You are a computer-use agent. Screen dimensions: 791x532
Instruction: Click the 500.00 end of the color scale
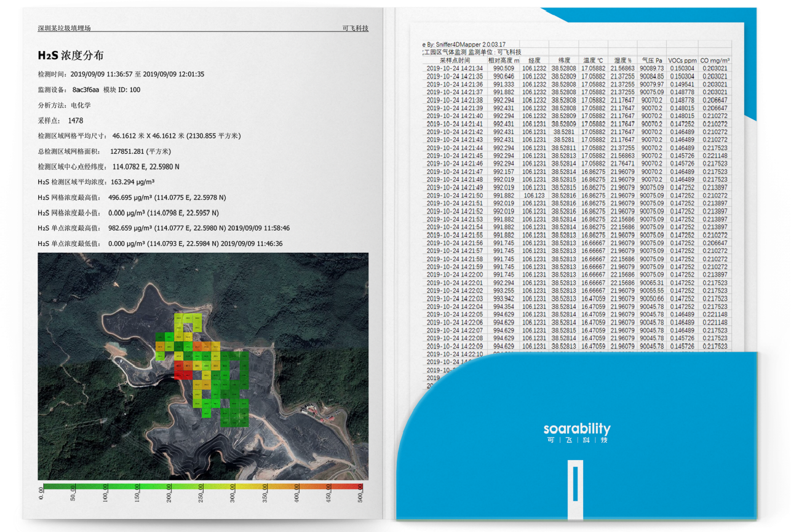tap(361, 493)
